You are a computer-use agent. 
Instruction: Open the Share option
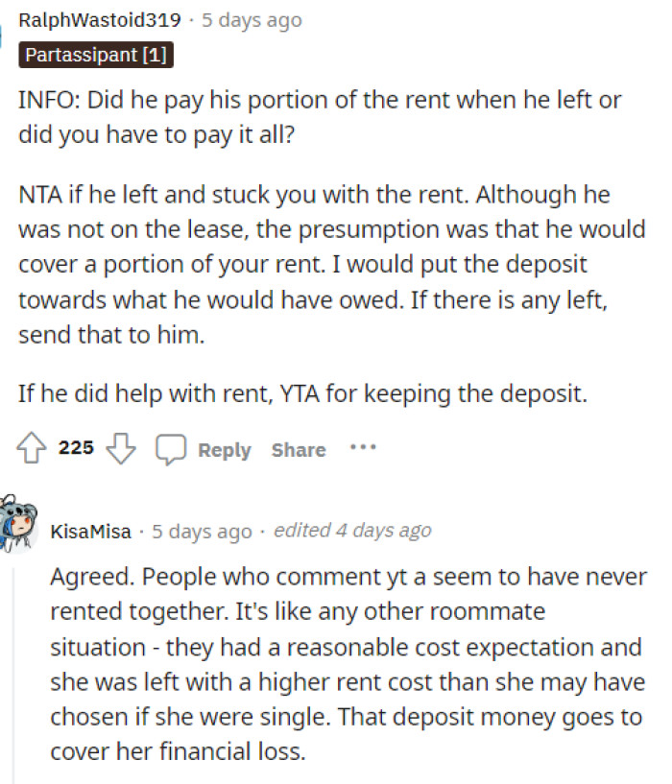(x=298, y=448)
